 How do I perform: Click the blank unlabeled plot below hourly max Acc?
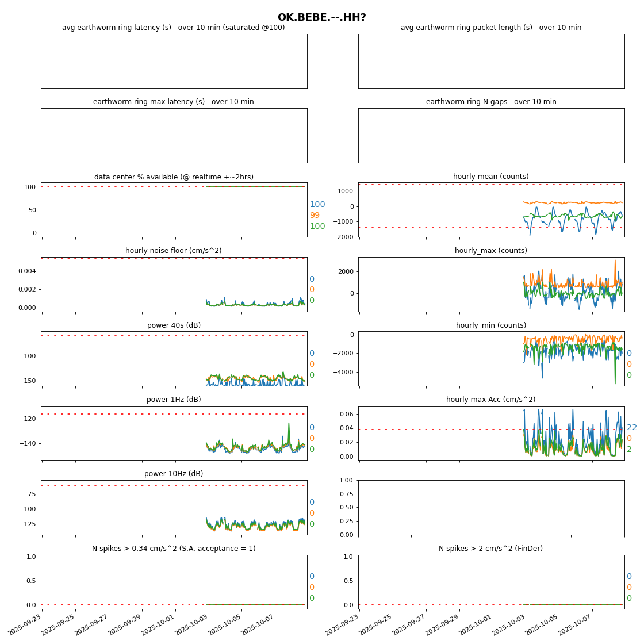click(491, 507)
